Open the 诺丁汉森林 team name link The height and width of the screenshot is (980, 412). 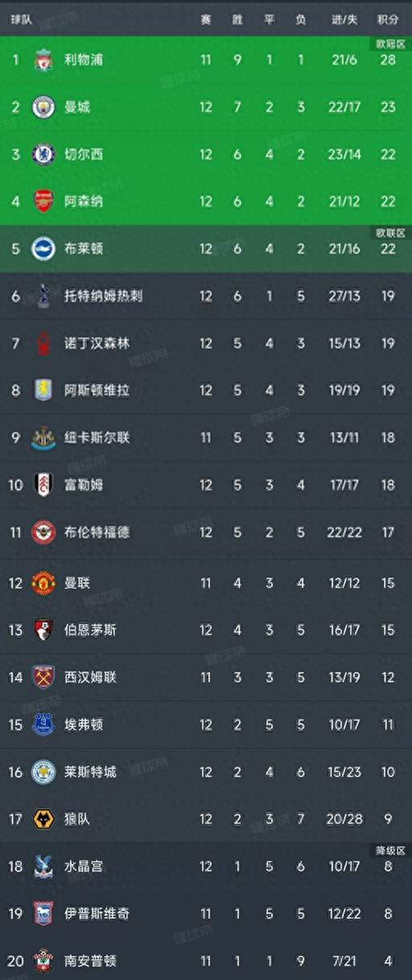(97, 343)
